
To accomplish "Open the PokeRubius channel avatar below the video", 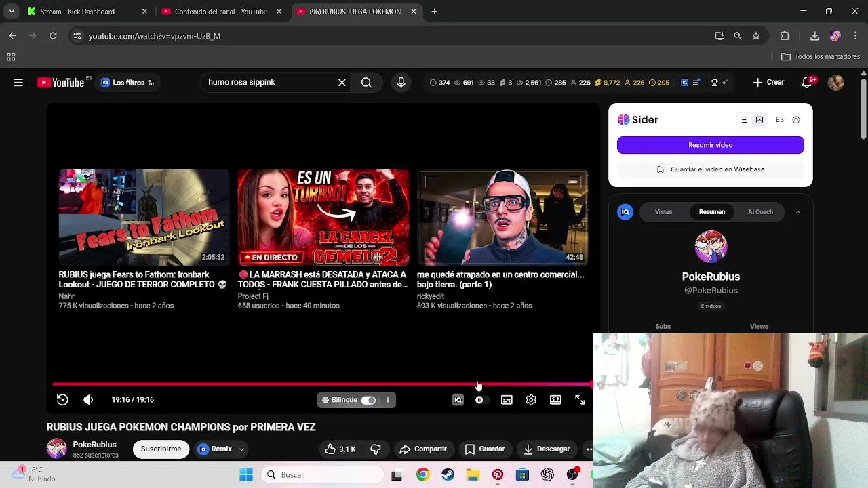I will [57, 449].
